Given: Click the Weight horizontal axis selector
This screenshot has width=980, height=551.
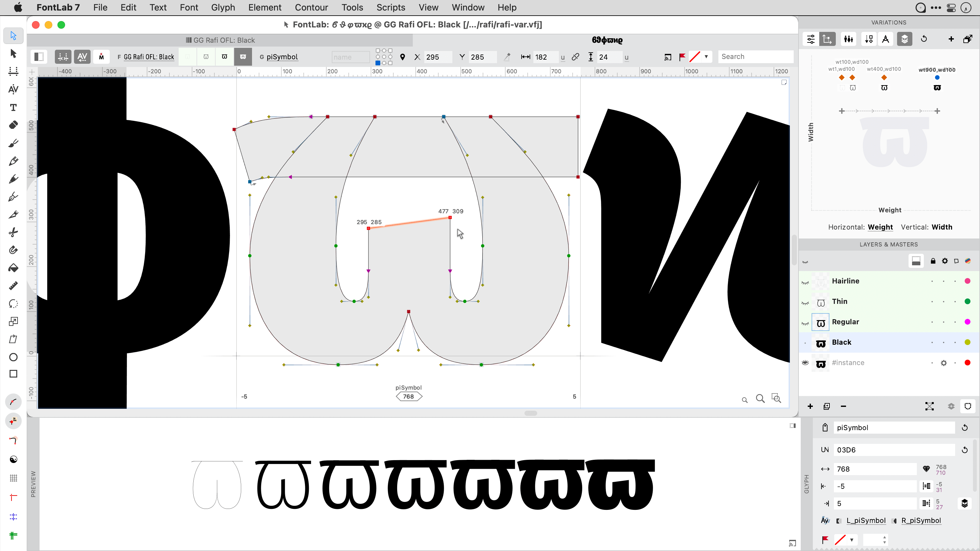Looking at the screenshot, I should [880, 227].
